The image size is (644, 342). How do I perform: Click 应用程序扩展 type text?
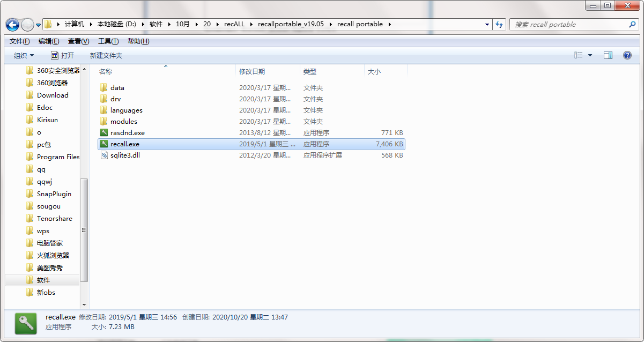(x=323, y=155)
